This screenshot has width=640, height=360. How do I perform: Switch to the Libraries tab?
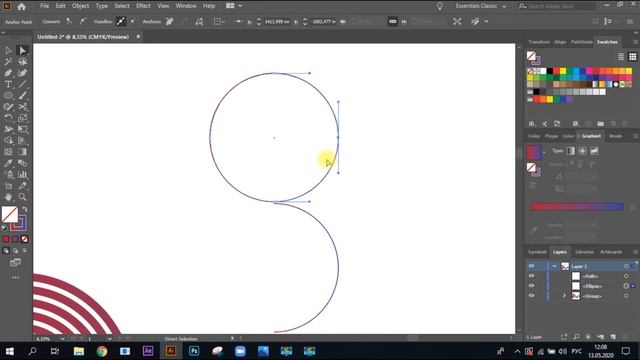point(584,252)
